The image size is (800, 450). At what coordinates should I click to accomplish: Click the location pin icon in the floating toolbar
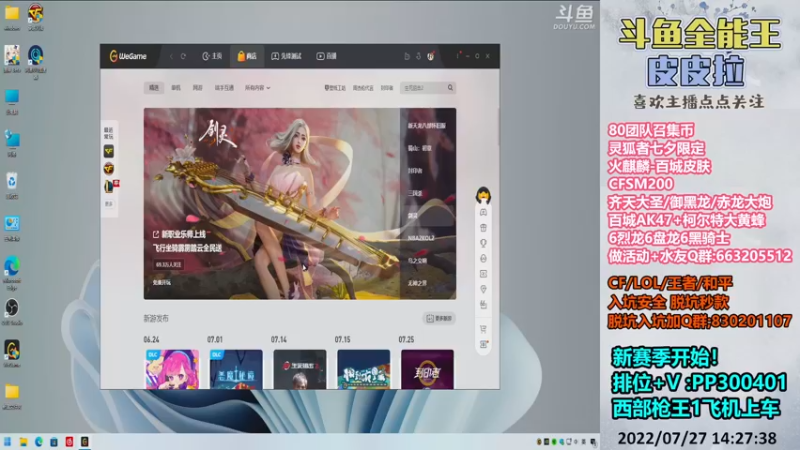483,289
